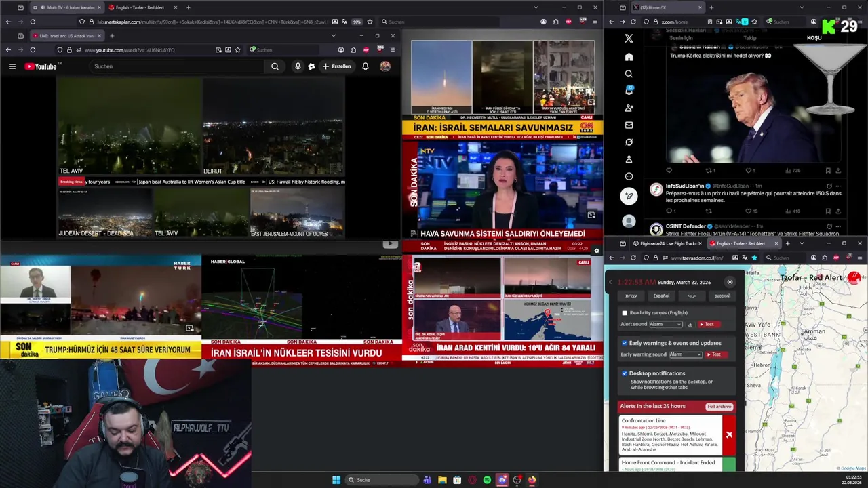Toggle Desktop notifications checkbox
Screen dimensions: 868x488
625,373
